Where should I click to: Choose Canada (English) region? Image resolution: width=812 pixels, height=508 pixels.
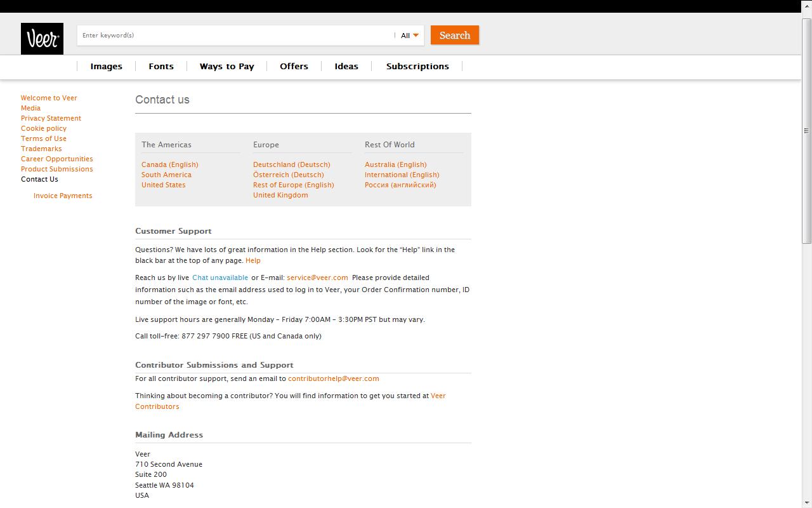click(x=170, y=164)
